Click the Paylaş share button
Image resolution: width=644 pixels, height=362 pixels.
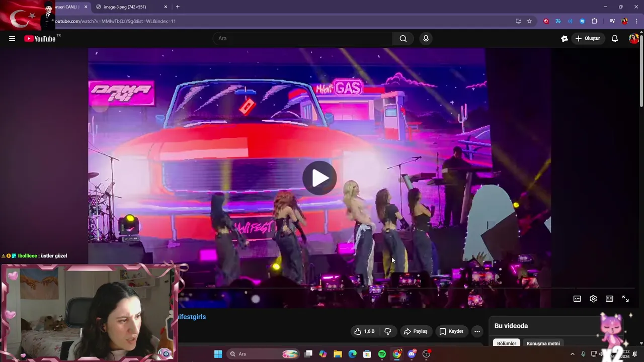tap(416, 331)
